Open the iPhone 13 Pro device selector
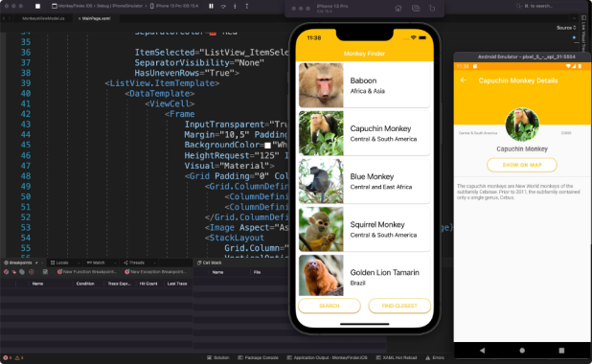Image resolution: width=592 pixels, height=364 pixels. coord(174,6)
